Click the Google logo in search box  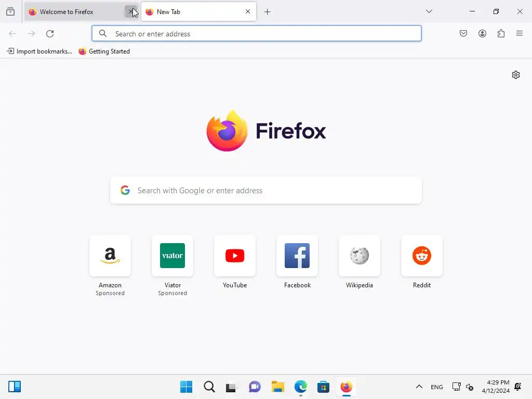pos(125,190)
